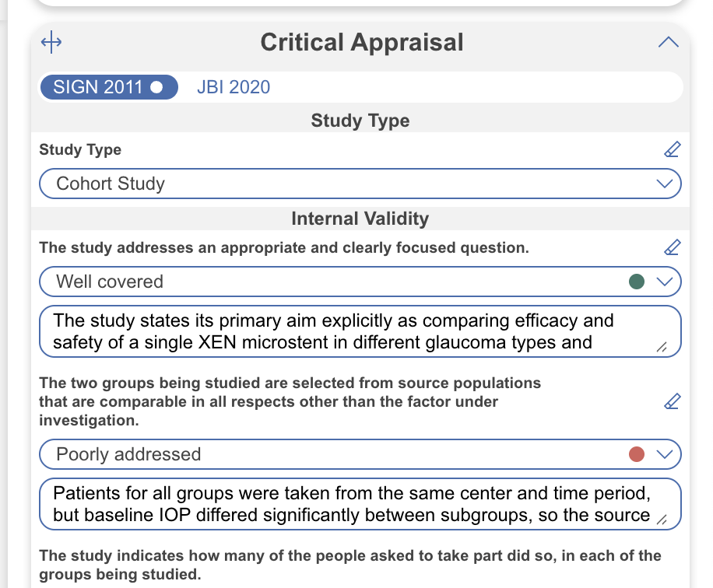This screenshot has width=713, height=588.
Task: Click the pencil icon for the focused question item
Action: click(x=672, y=247)
